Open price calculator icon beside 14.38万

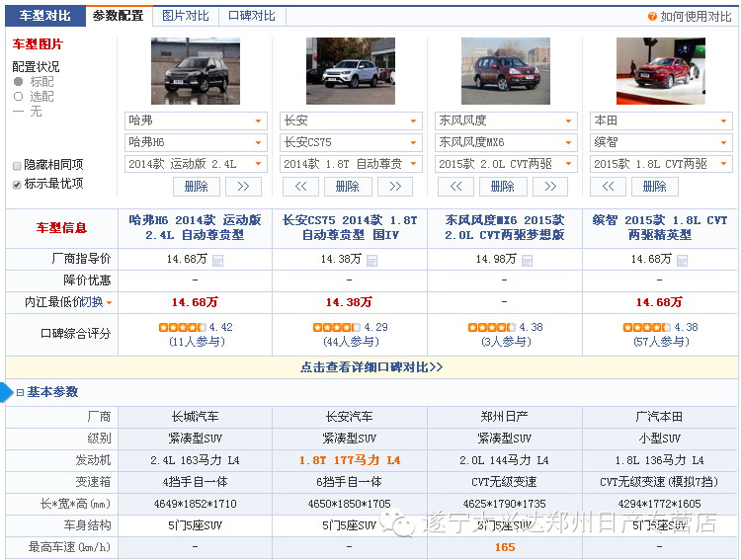tap(371, 261)
